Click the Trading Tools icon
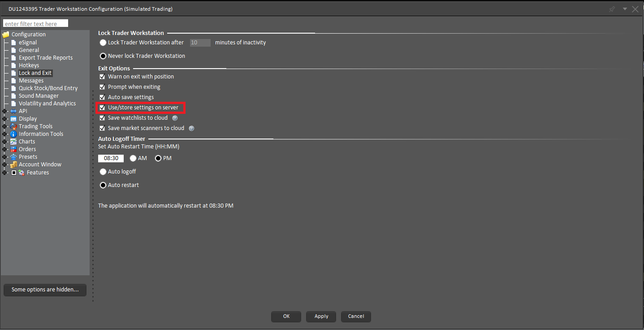Screen dimensions: 644x330 click(x=13, y=126)
